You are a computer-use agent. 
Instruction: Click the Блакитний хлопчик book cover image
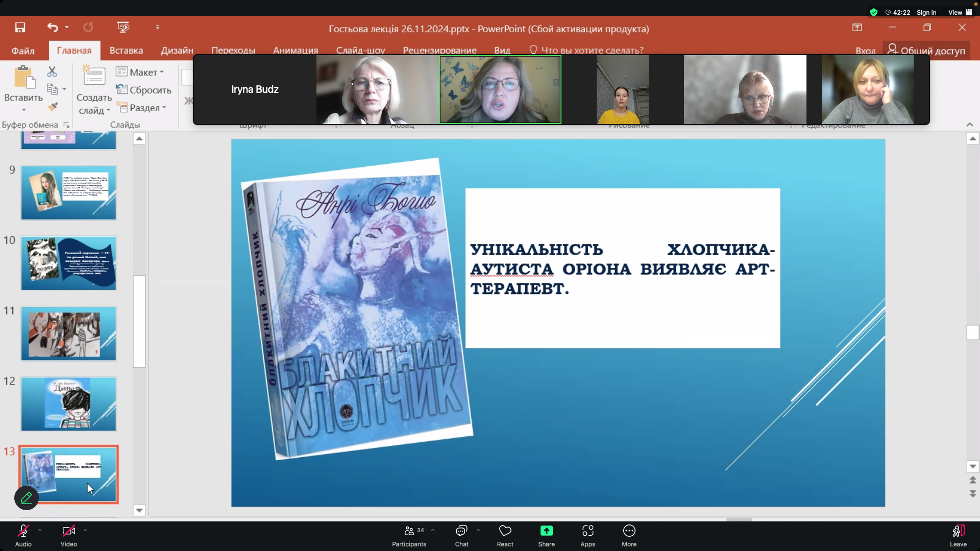coord(357,309)
